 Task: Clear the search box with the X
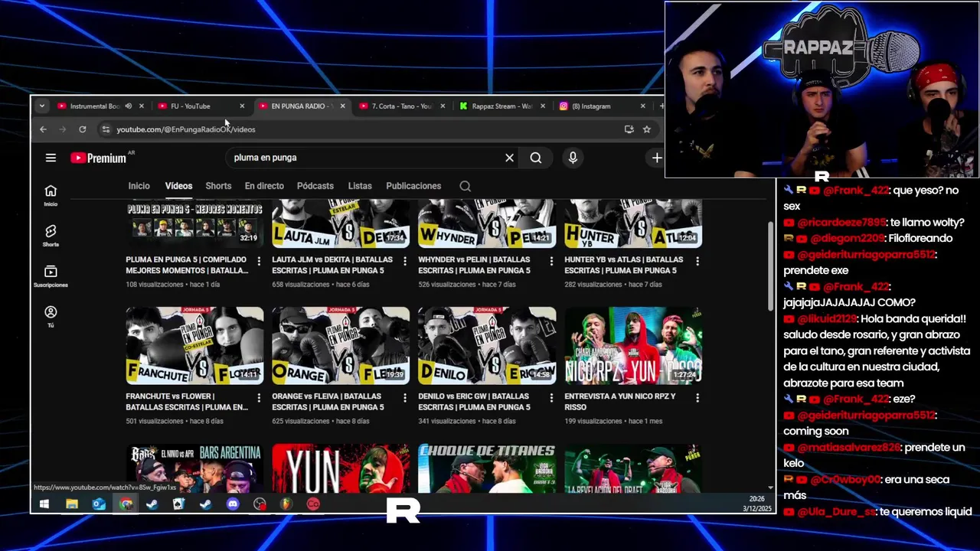pyautogui.click(x=509, y=158)
